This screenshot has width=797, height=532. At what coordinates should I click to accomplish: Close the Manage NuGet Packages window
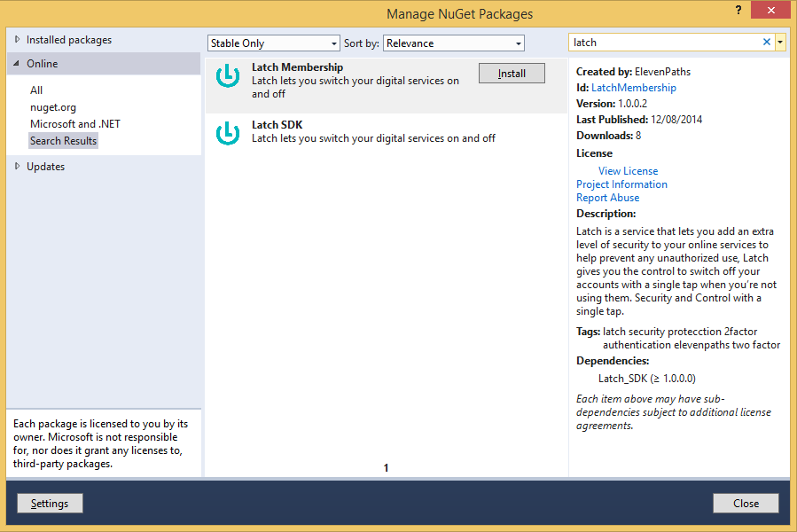click(x=770, y=10)
